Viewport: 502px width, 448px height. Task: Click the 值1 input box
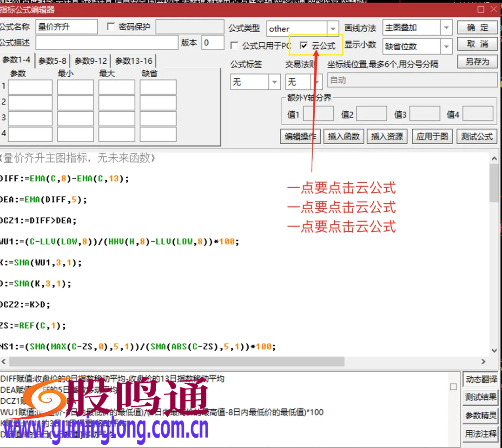point(318,113)
